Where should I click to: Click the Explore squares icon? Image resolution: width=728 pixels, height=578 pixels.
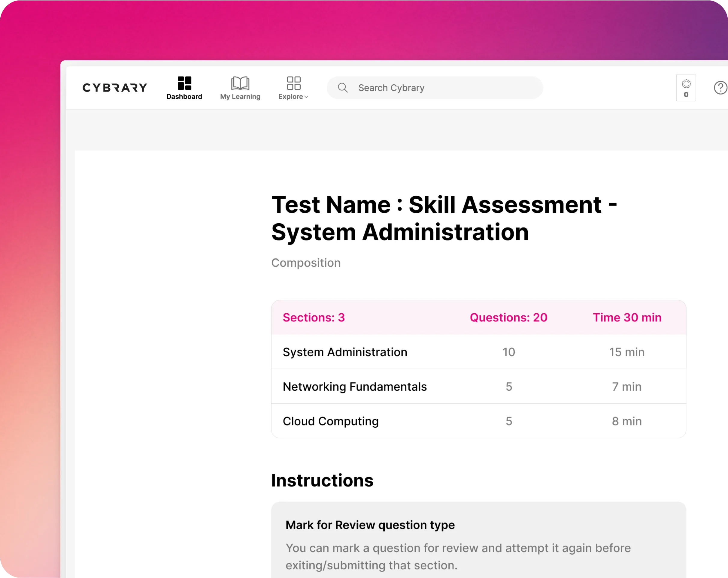point(293,83)
